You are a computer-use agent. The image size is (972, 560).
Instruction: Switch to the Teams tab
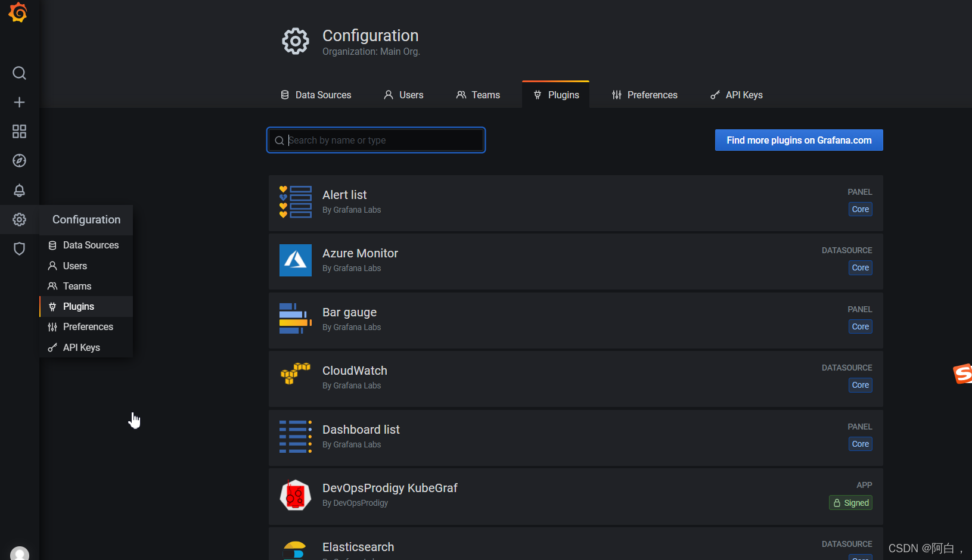(478, 95)
